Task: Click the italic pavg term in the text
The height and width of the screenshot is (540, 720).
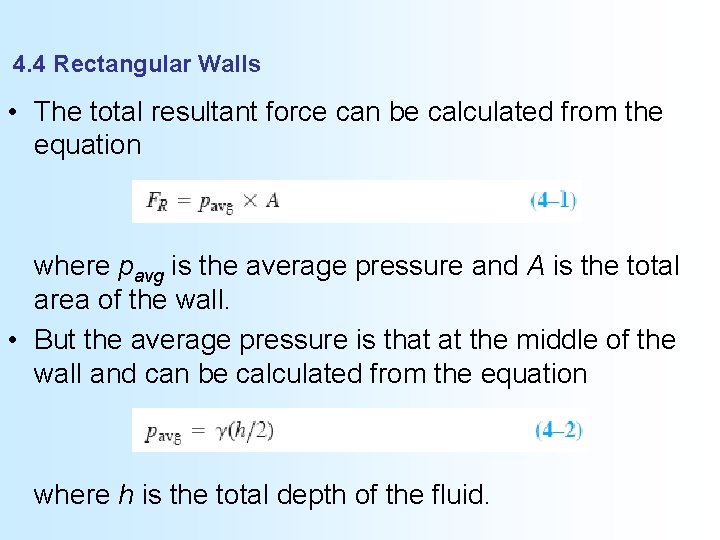Action: [x=143, y=268]
